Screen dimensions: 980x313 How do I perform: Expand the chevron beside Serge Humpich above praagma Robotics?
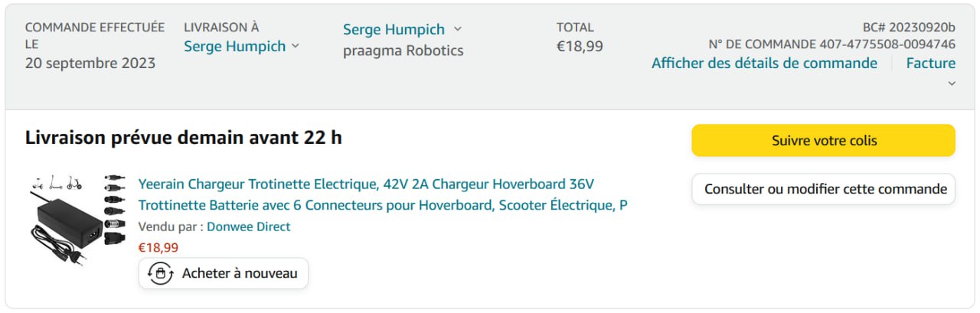pyautogui.click(x=458, y=29)
